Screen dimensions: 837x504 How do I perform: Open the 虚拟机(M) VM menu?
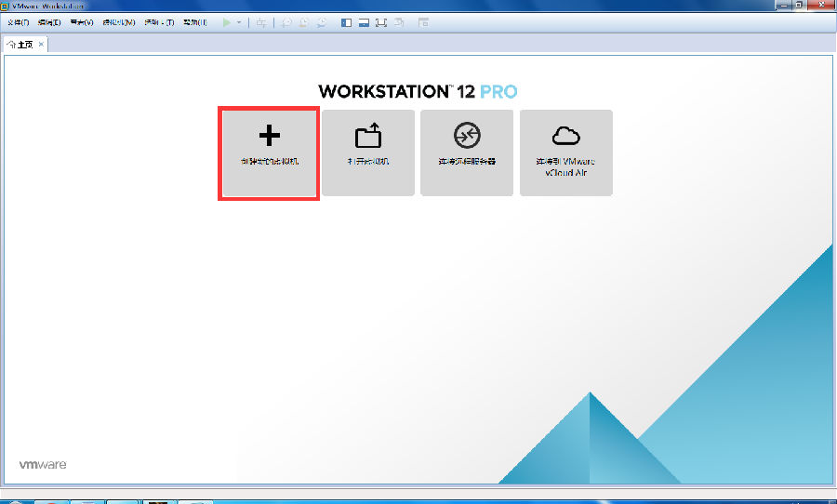[x=118, y=22]
